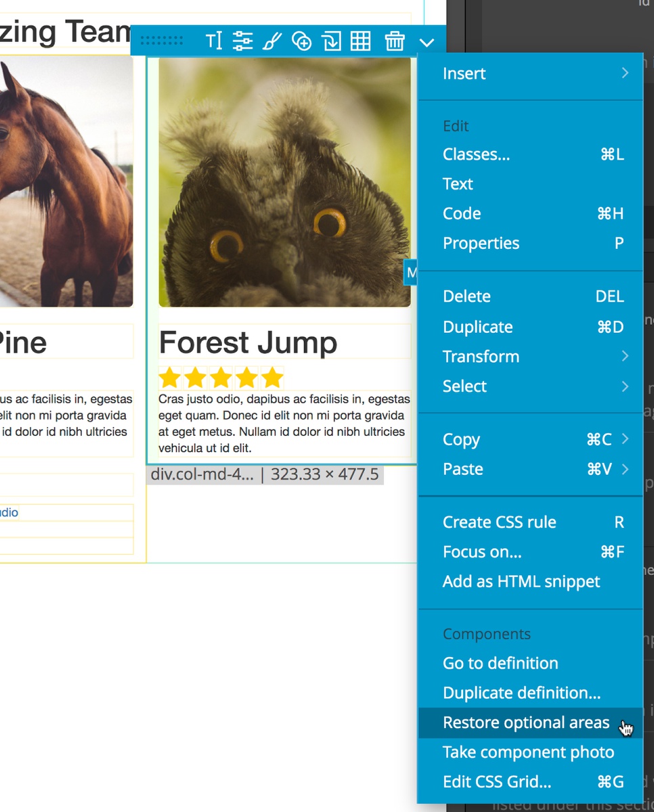Choose Take component photo
Screen dimensions: 654x812
[530, 752]
